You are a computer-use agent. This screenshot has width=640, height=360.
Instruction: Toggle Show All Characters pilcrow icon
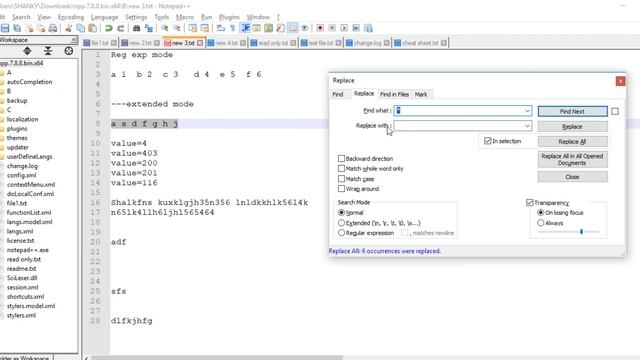(232, 28)
